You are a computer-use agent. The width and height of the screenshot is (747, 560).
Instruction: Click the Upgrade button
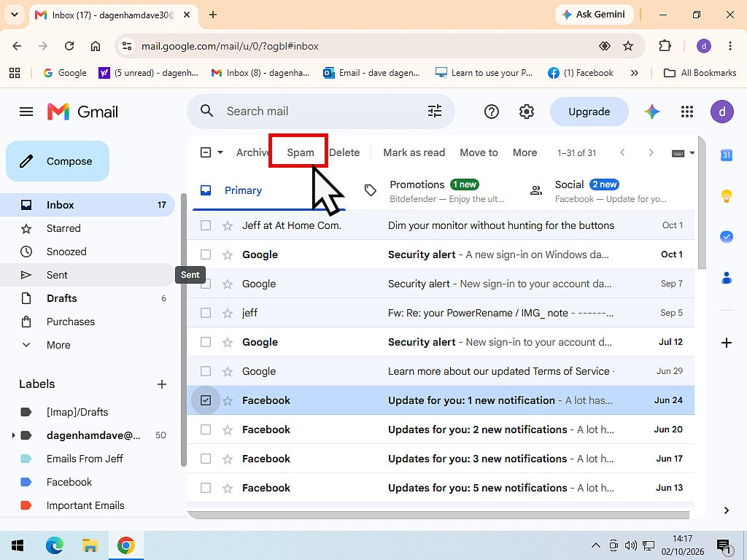[x=589, y=112]
